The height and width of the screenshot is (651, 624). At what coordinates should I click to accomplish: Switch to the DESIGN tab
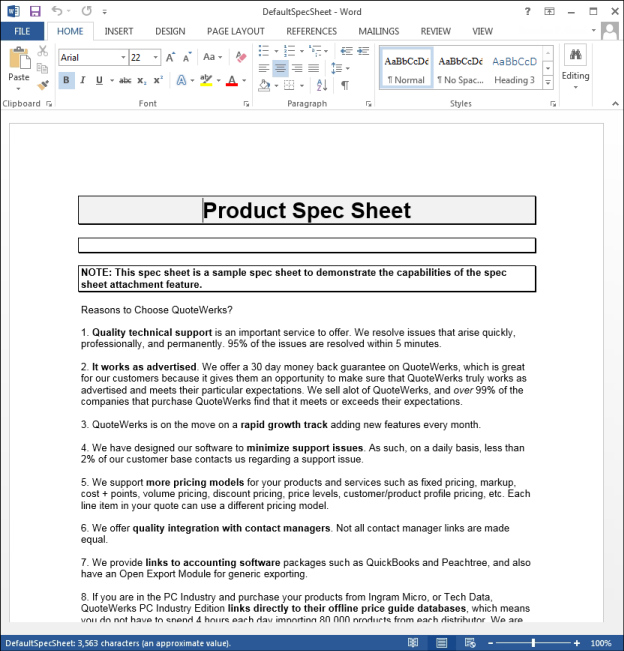(x=170, y=31)
